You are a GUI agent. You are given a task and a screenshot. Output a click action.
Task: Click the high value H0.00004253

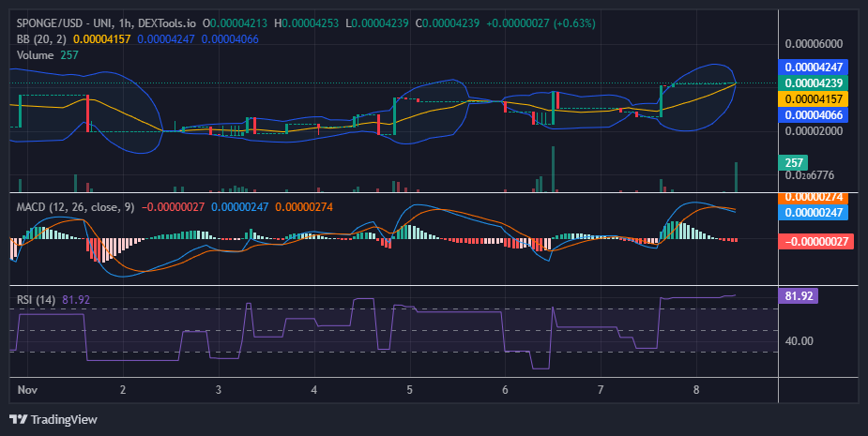pos(306,23)
